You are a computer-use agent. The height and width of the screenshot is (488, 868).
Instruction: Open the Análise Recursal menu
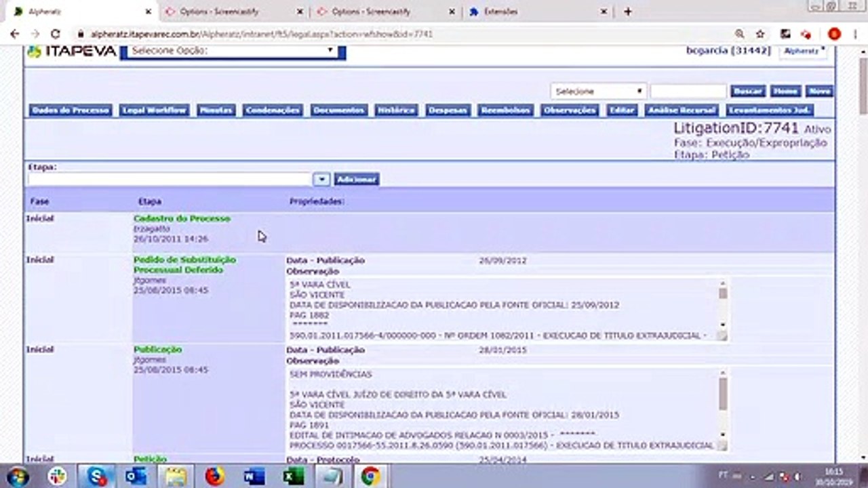point(682,110)
